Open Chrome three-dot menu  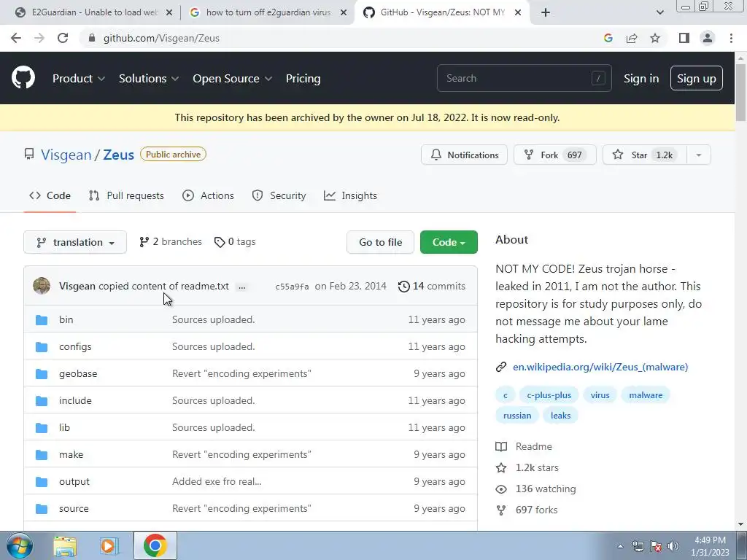click(x=731, y=38)
